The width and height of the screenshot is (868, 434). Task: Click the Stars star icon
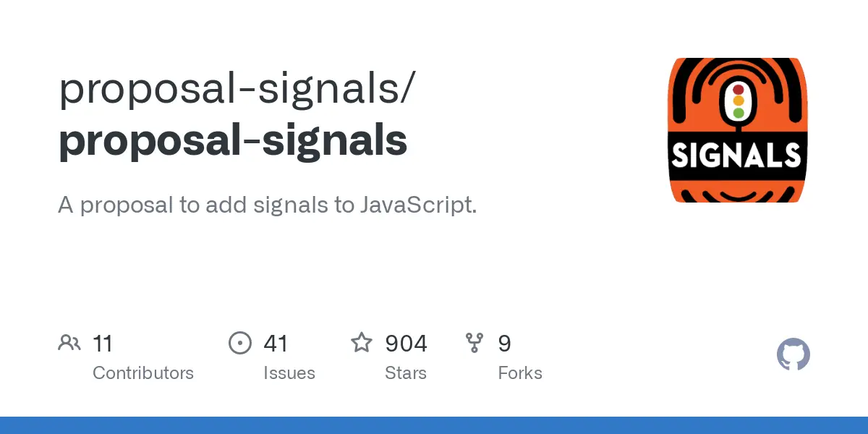tap(362, 342)
